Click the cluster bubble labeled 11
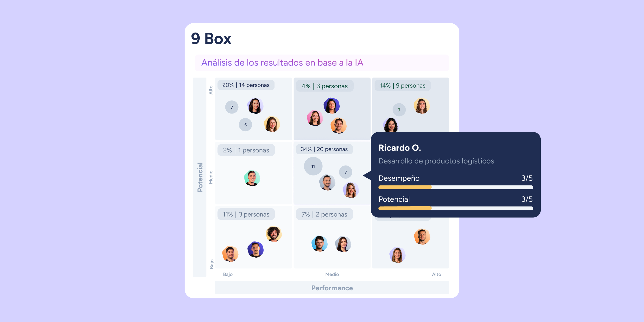644x322 pixels. coord(313,166)
